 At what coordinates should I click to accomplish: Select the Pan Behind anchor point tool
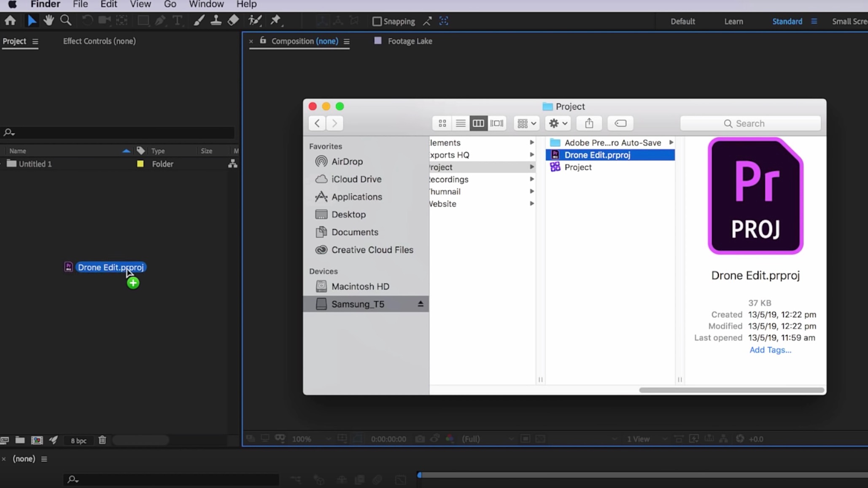(122, 21)
